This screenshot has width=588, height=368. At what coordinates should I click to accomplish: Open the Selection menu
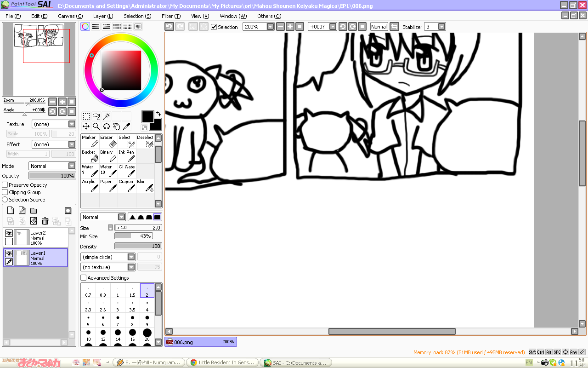point(137,16)
